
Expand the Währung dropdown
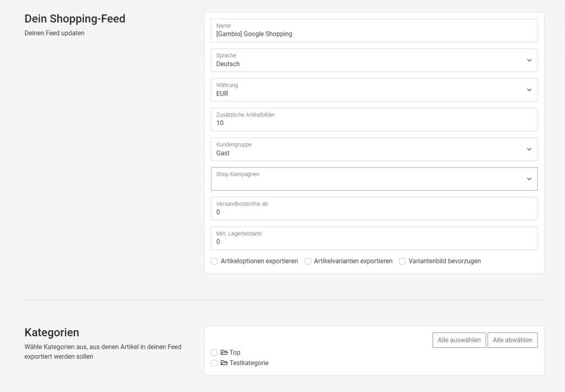click(374, 90)
